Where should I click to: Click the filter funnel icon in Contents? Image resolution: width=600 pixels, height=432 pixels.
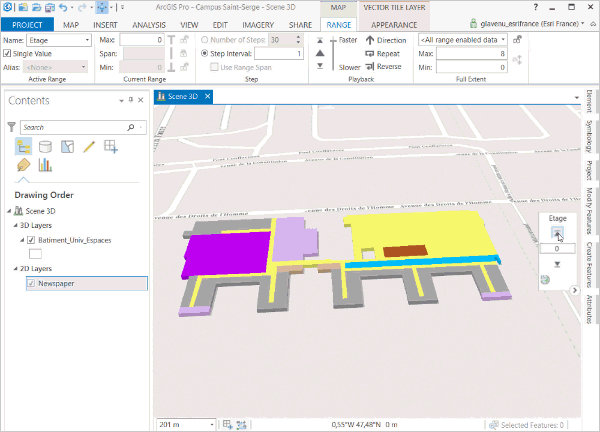tap(12, 127)
